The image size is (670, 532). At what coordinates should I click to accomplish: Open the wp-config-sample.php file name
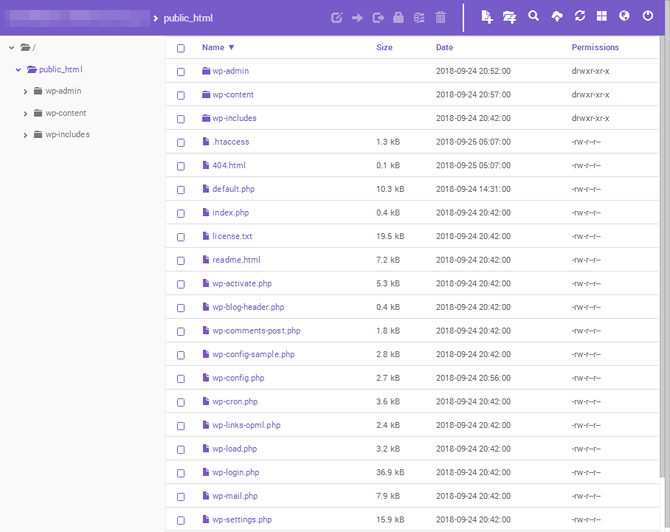tap(253, 354)
